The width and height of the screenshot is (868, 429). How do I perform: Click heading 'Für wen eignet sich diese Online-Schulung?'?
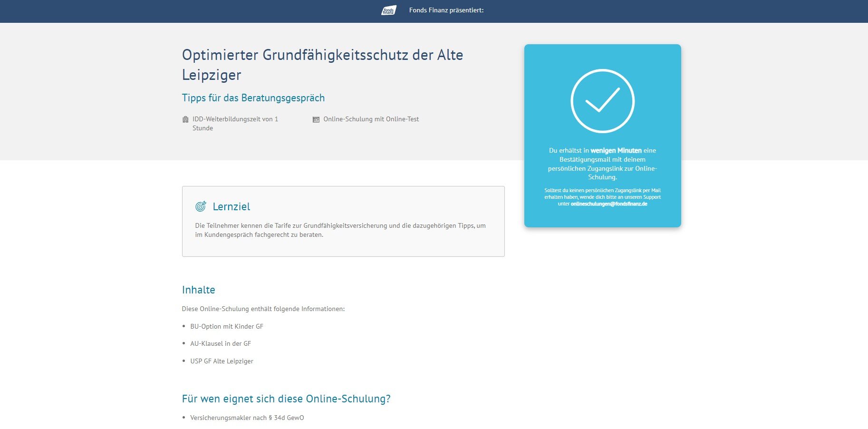pyautogui.click(x=286, y=399)
